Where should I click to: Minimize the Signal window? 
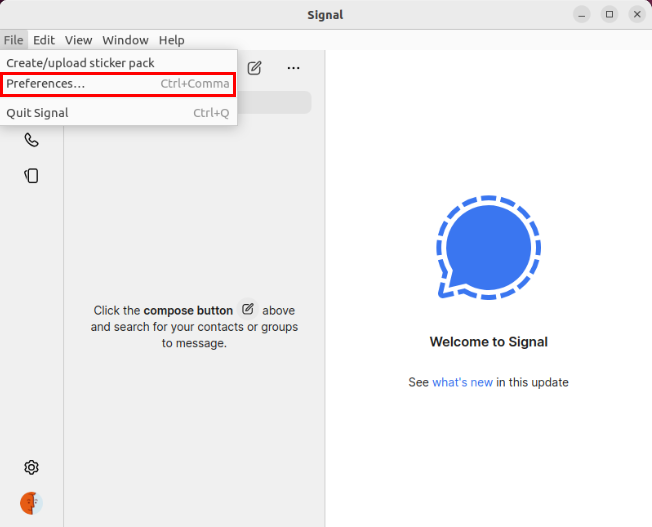click(x=582, y=15)
